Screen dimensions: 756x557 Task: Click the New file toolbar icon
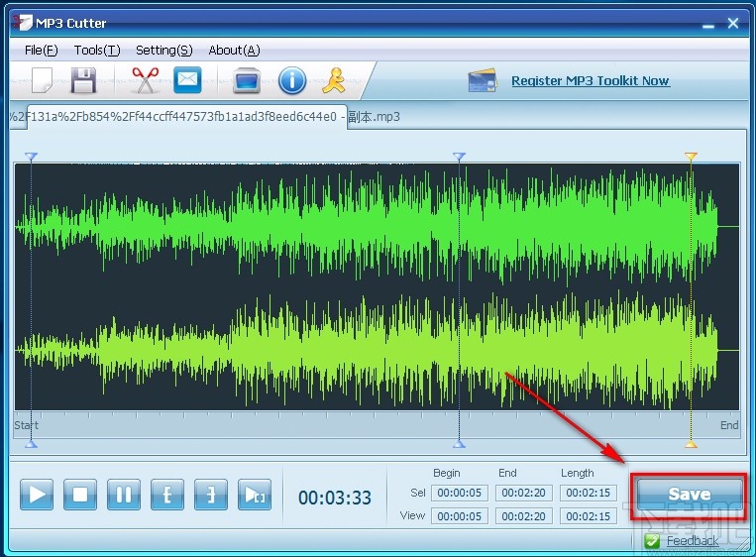tap(42, 80)
